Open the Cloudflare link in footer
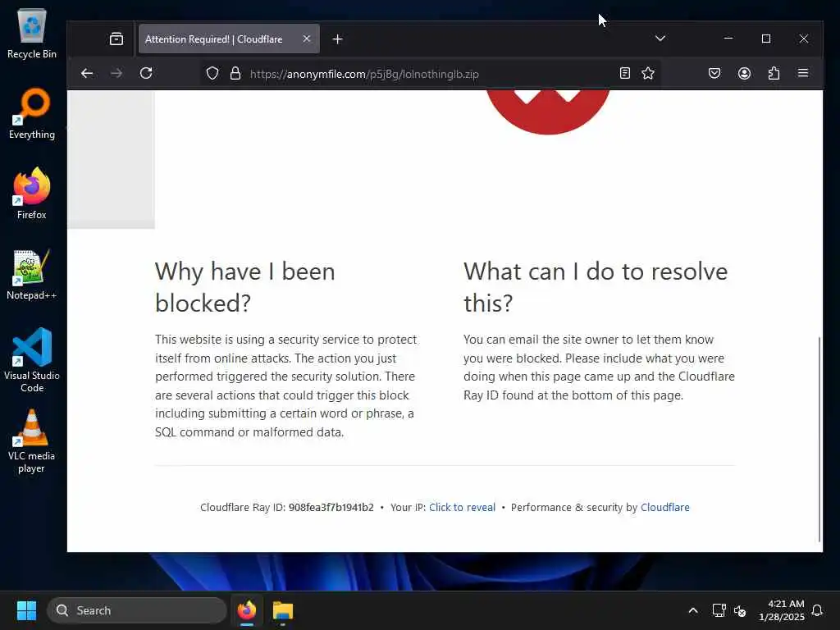This screenshot has width=840, height=630. (664, 507)
